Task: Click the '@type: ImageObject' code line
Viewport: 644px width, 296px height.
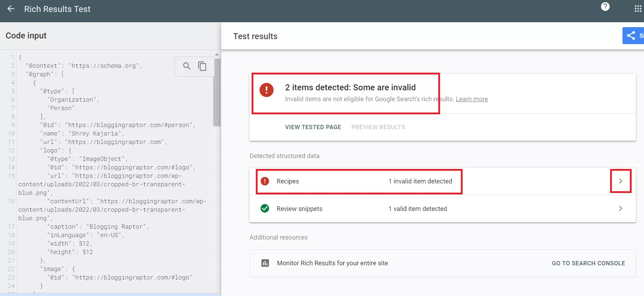Action: [87, 159]
